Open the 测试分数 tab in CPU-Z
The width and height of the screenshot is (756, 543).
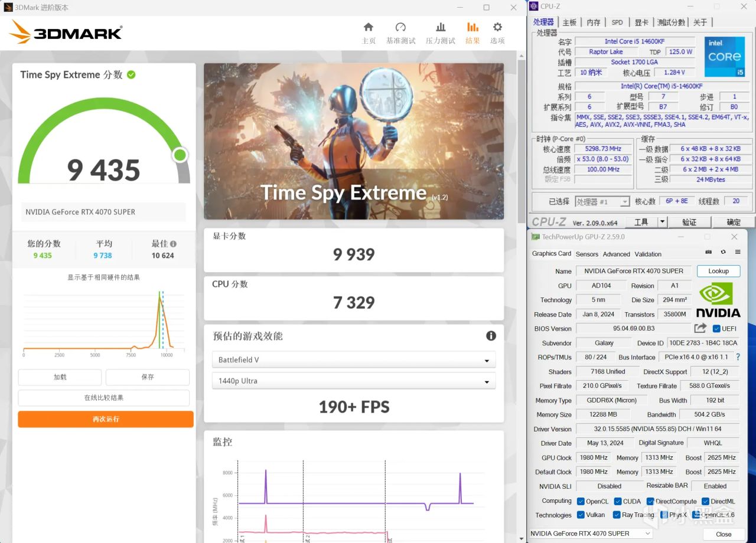point(671,22)
